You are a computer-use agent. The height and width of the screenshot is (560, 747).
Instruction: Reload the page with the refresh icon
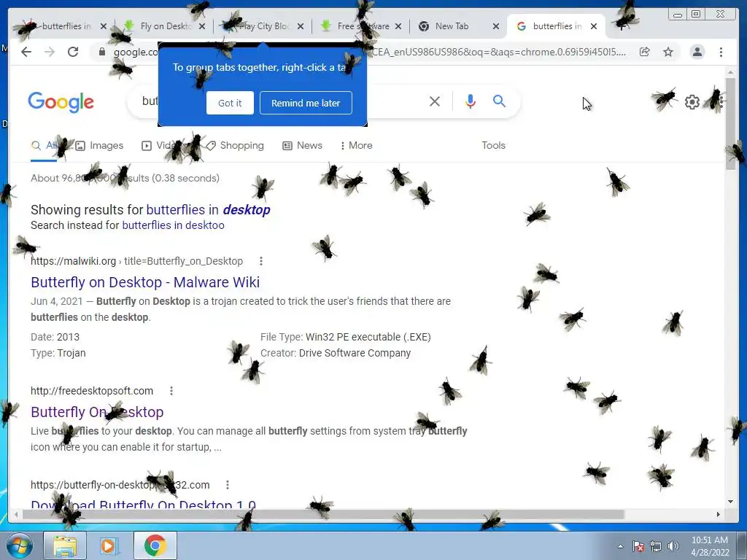coord(73,52)
